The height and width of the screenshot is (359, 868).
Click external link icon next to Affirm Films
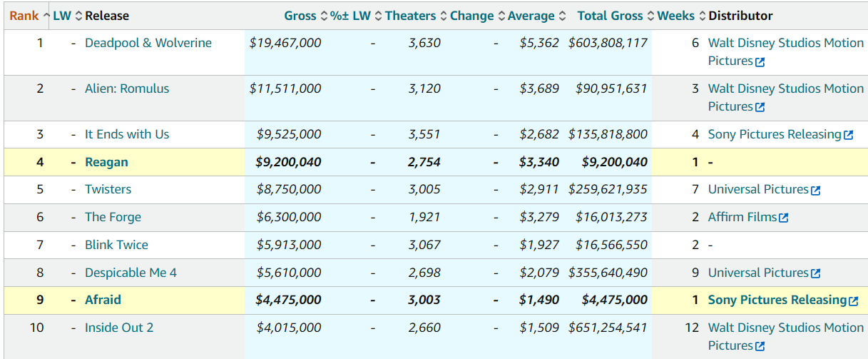[x=784, y=218]
